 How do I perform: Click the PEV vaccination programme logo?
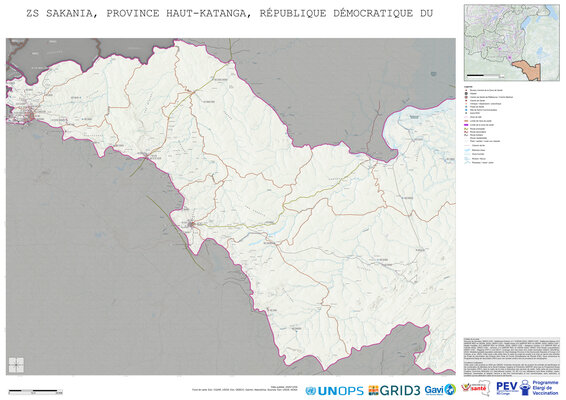[527, 388]
